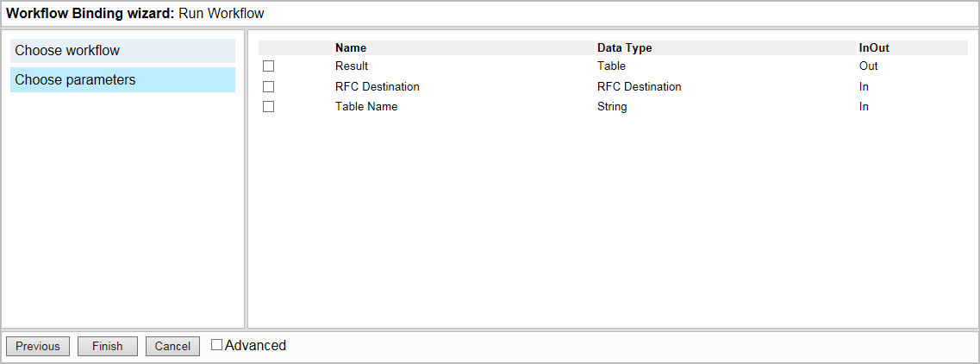Screen dimensions: 980x364
Task: Cancel the Workflow Binding wizard
Action: [x=172, y=346]
